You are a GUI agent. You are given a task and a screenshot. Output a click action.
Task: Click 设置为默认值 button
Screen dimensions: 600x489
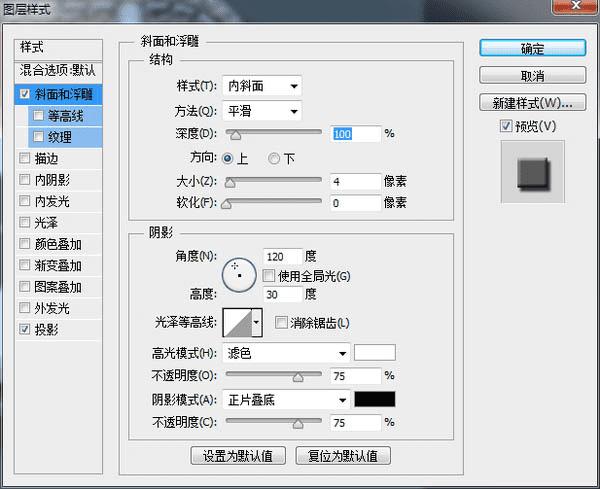238,456
